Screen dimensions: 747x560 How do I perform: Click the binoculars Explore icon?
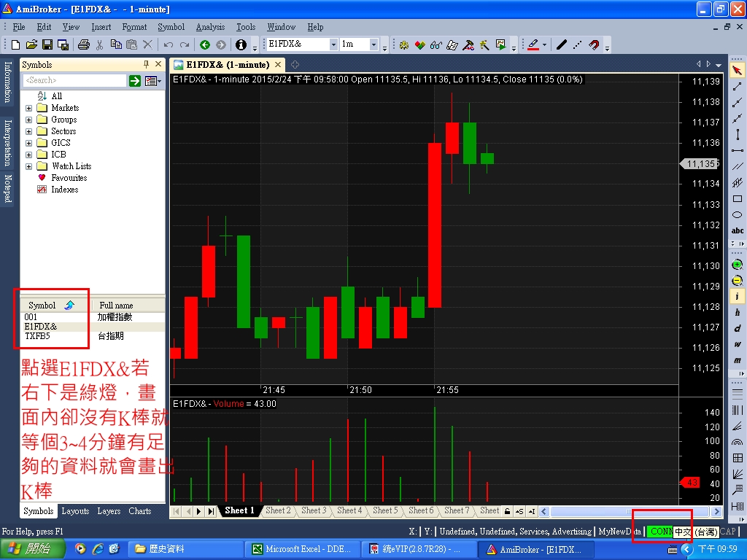436,44
